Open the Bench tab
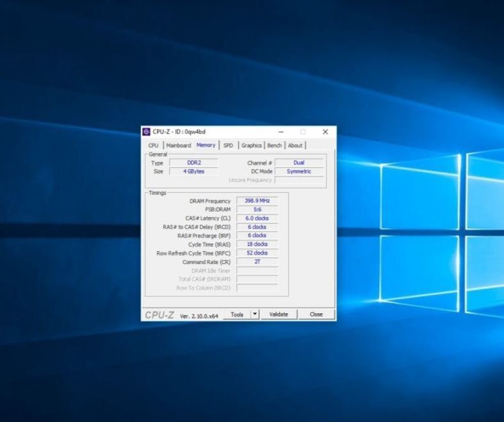Image resolution: width=504 pixels, height=422 pixels. tap(275, 145)
